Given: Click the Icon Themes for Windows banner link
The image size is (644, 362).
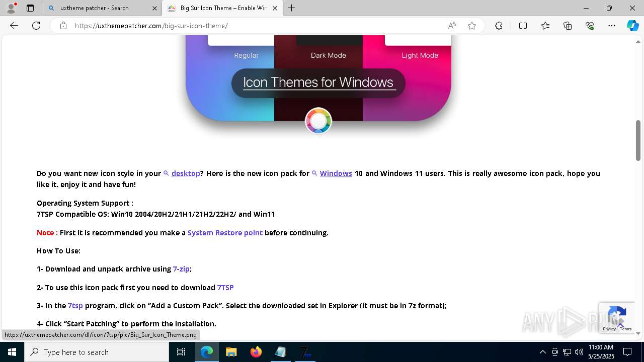Looking at the screenshot, I should 318,82.
